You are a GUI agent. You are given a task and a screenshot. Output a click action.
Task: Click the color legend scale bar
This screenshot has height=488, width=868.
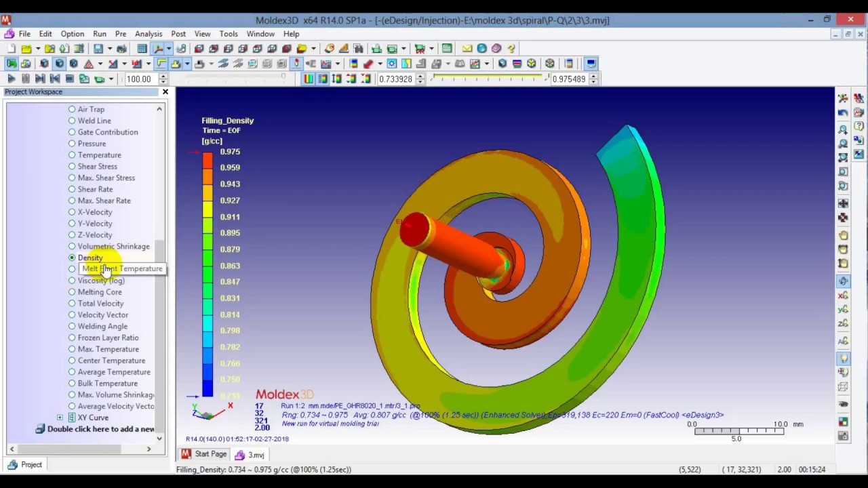click(208, 274)
